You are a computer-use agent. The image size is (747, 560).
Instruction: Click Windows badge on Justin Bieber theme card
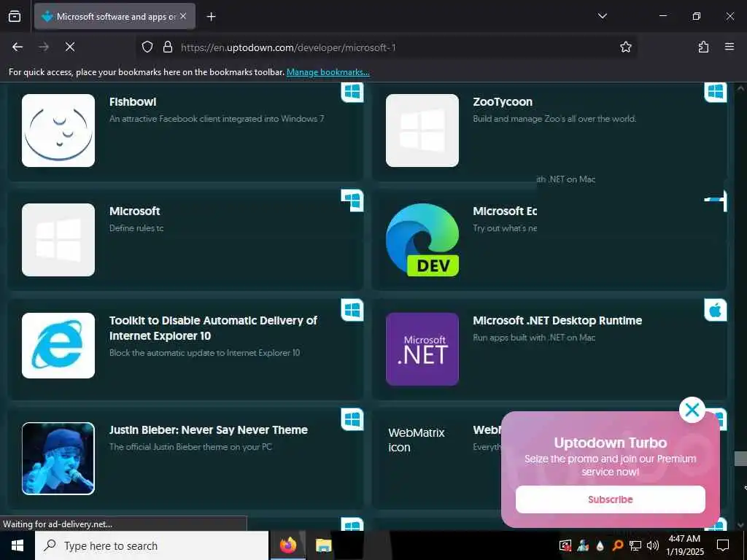(x=352, y=419)
